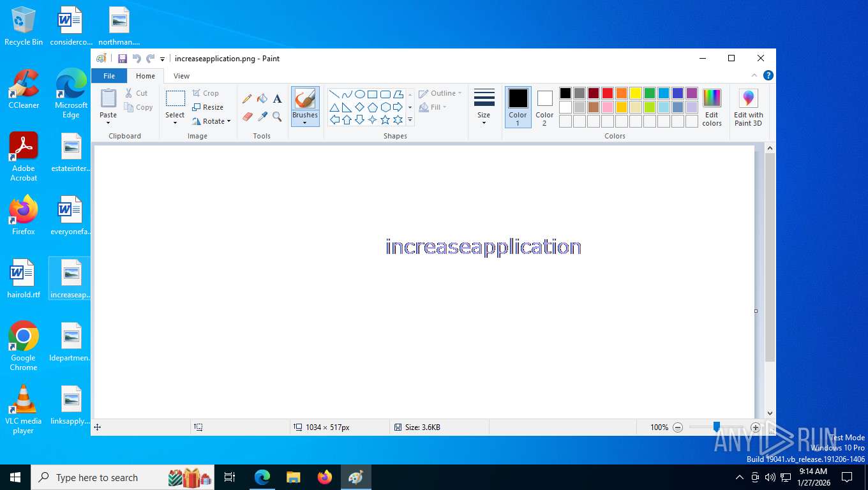Open the Outline dropdown

440,93
